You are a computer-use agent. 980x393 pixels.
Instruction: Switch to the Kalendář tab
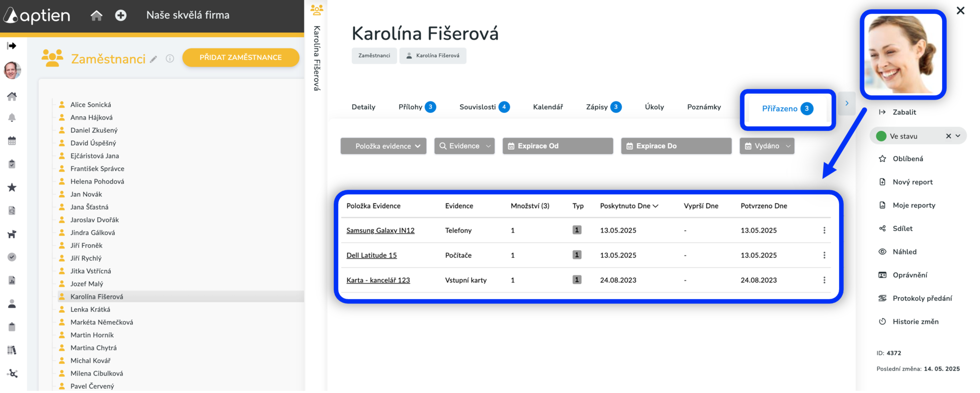coord(548,107)
